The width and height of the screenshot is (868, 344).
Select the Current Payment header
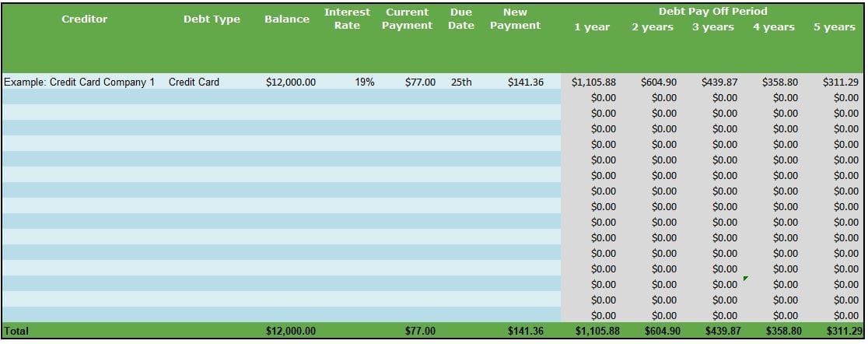(x=407, y=19)
